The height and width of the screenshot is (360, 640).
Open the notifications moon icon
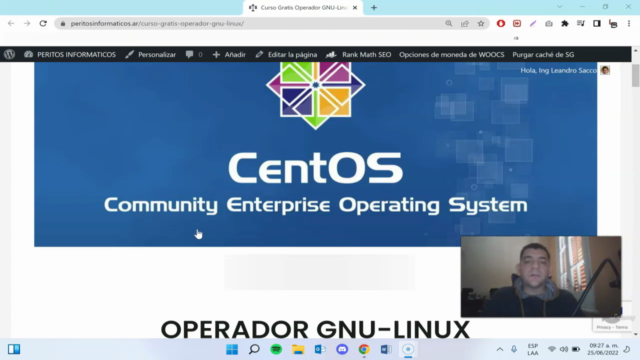click(x=627, y=349)
